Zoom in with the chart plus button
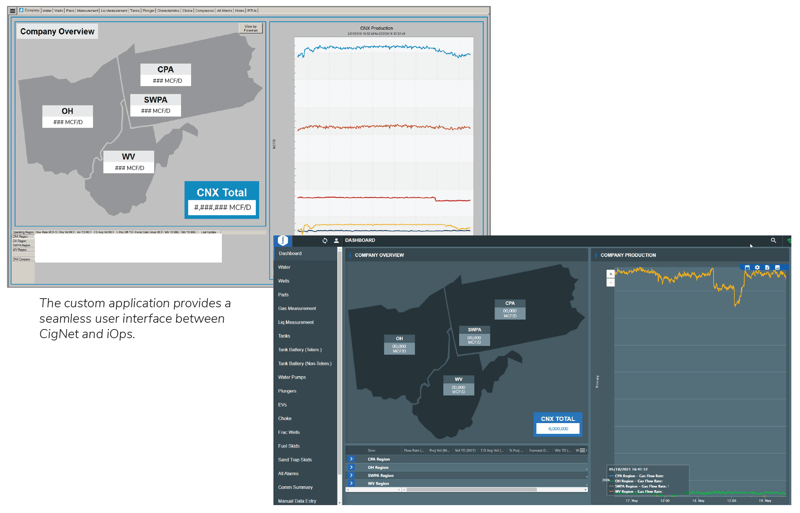This screenshot has height=513, width=800. tap(610, 274)
